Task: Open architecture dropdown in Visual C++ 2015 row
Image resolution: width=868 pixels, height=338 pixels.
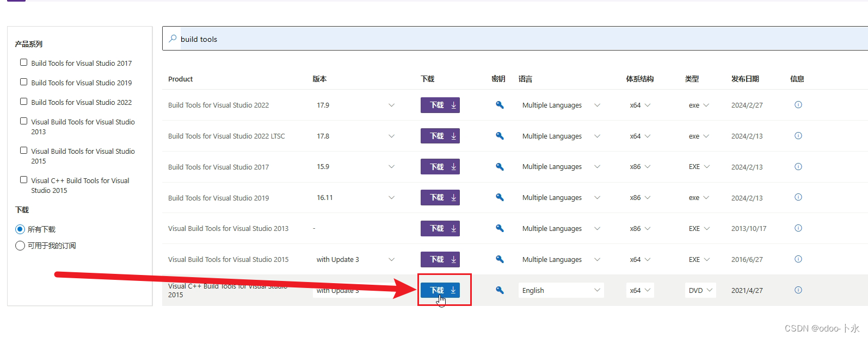Action: (x=640, y=290)
